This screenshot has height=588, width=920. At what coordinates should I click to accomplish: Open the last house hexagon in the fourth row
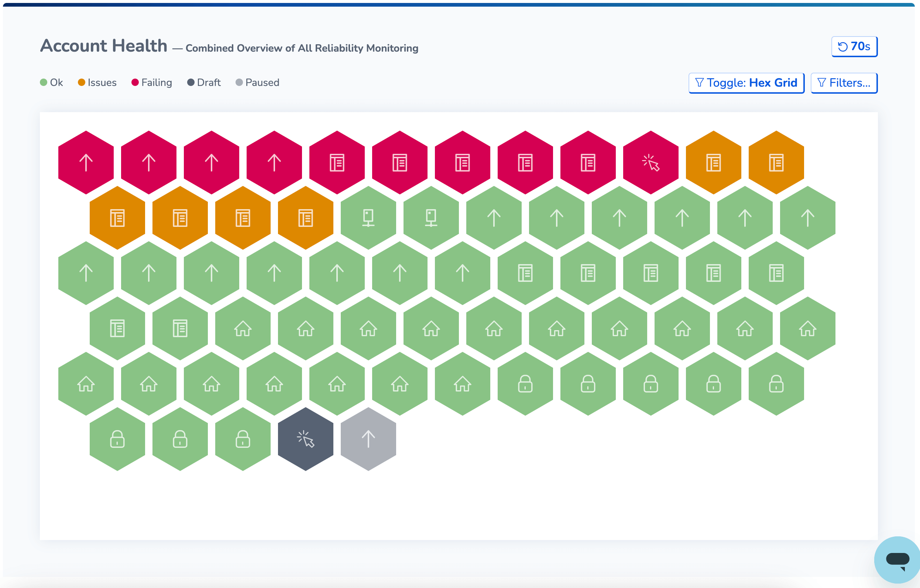[x=808, y=329]
